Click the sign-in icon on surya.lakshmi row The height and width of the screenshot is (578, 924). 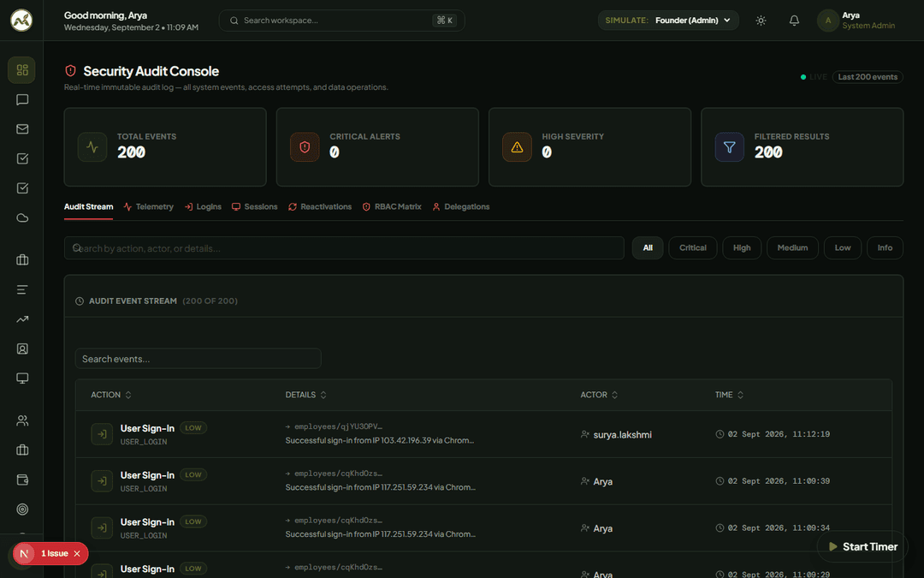[x=102, y=434]
